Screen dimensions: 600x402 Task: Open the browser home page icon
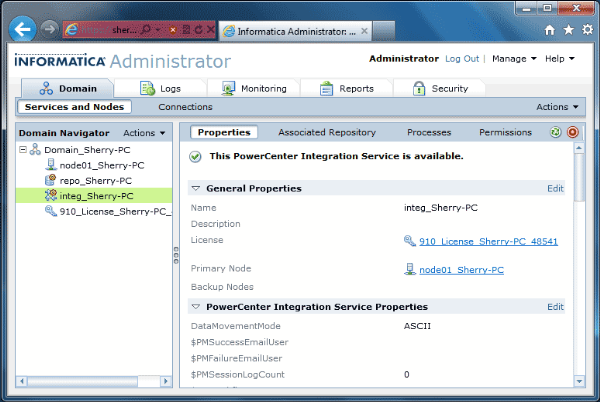(549, 30)
